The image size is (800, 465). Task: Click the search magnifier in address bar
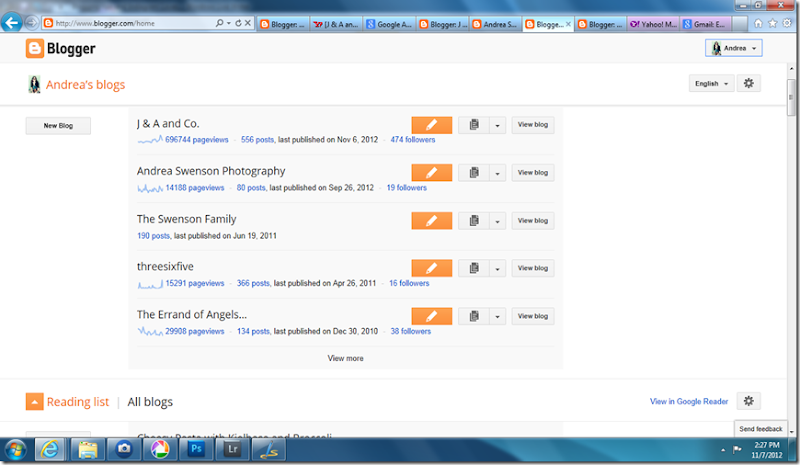click(219, 23)
